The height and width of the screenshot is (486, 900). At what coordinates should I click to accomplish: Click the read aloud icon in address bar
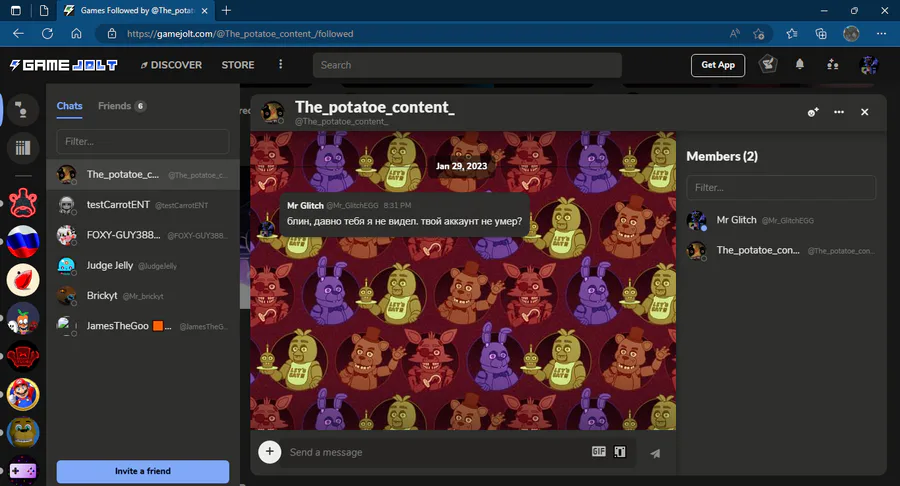click(734, 34)
